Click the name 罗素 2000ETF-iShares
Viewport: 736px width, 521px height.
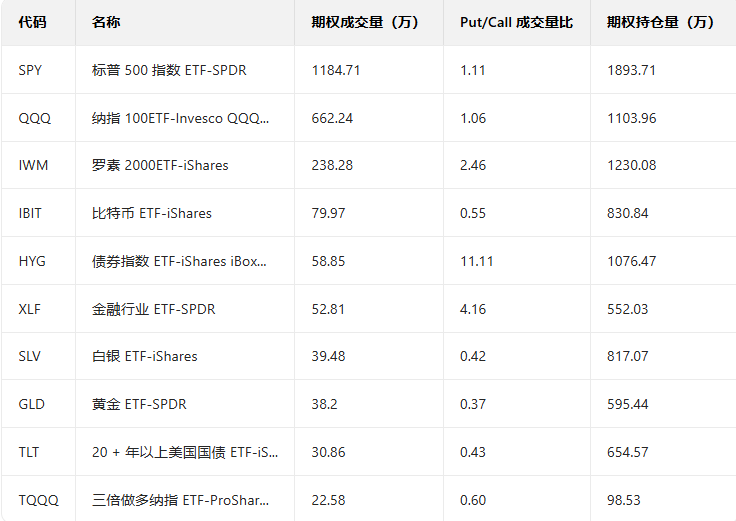point(160,165)
